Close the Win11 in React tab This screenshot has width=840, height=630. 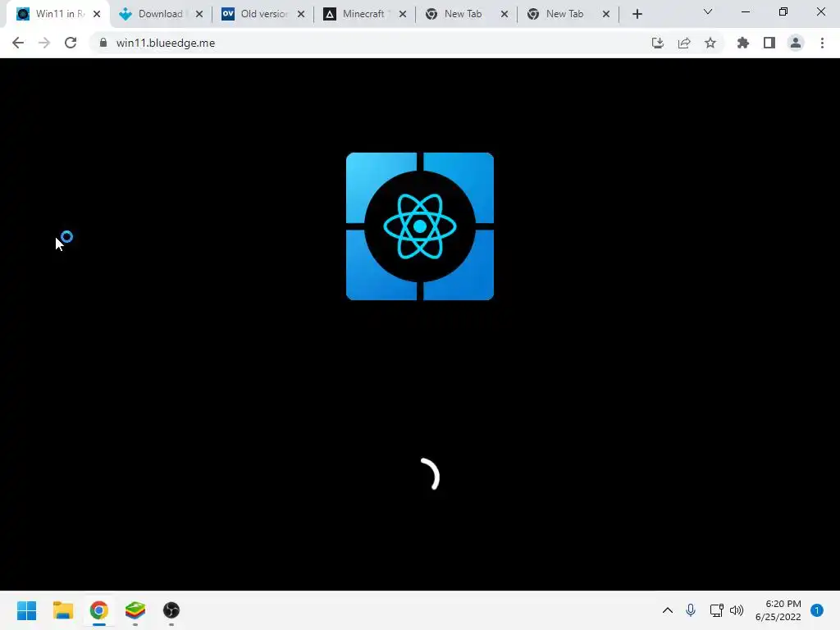(x=97, y=14)
